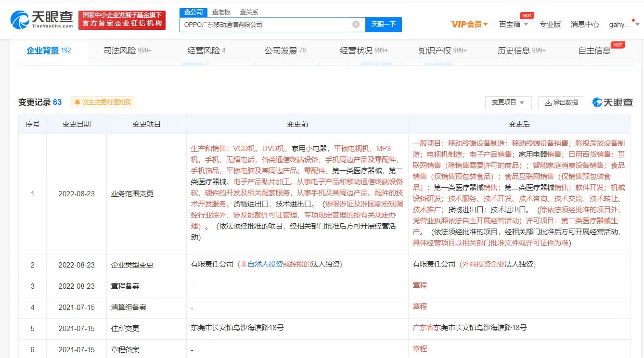Screen dimensions: 644x358
Task: Click the 天眼一下 search button
Action: (x=383, y=25)
